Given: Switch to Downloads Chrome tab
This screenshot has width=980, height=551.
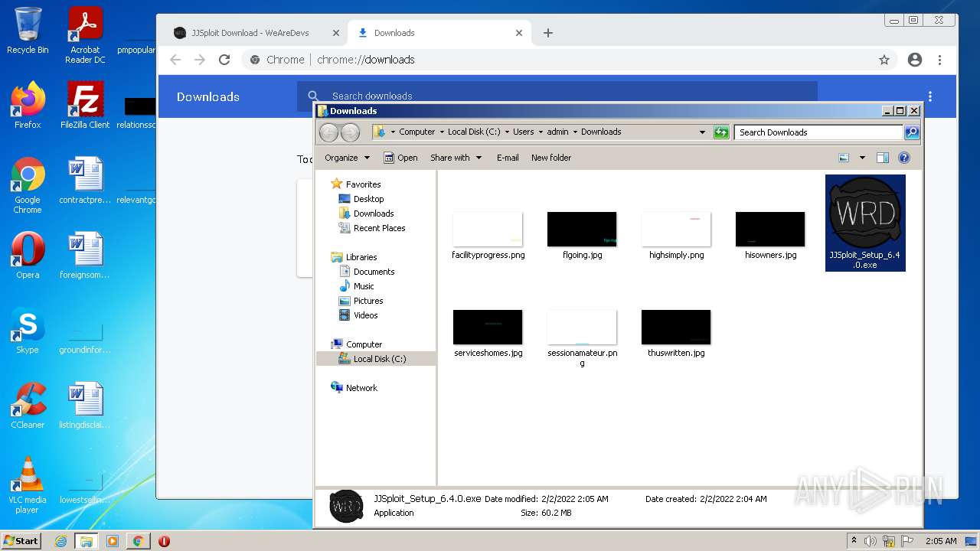Looking at the screenshot, I should [x=439, y=33].
